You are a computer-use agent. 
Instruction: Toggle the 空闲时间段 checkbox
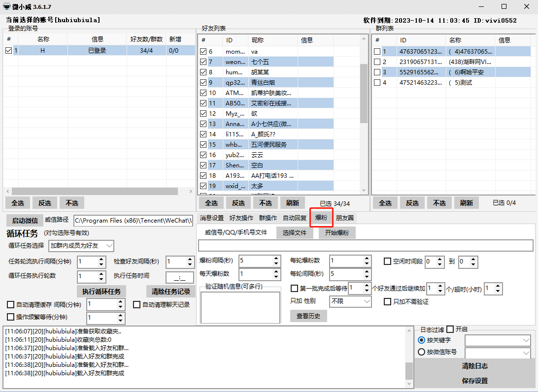click(388, 261)
